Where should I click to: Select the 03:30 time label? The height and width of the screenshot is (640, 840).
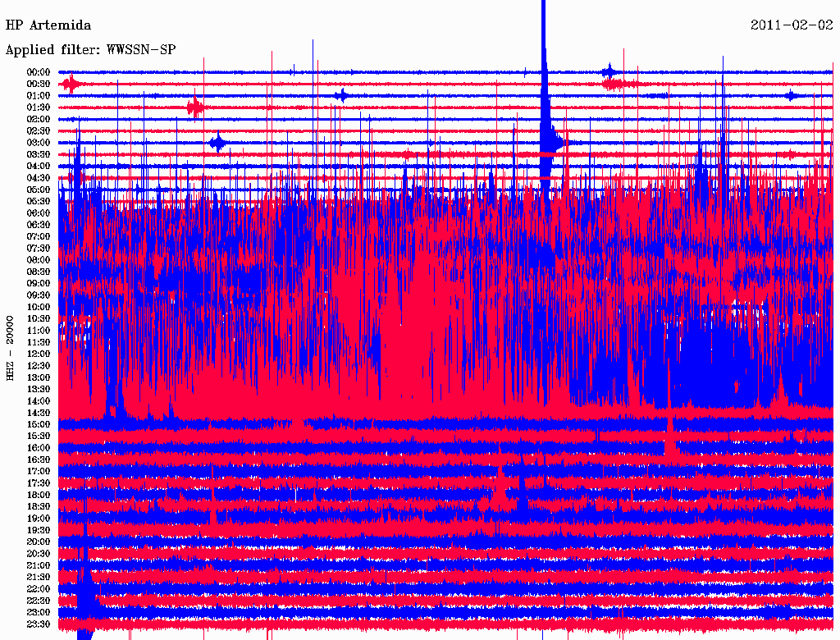pyautogui.click(x=39, y=154)
